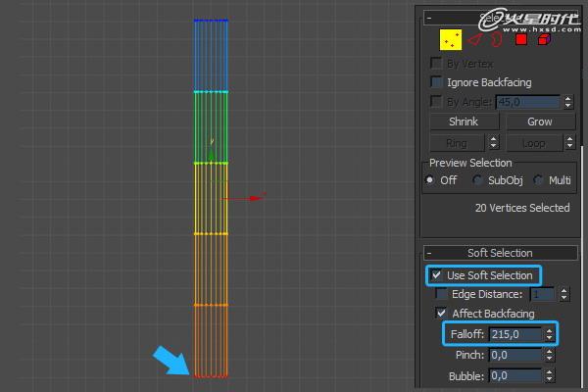Image resolution: width=588 pixels, height=392 pixels.
Task: Enable Ignore Backfacing checkbox
Action: pos(436,81)
